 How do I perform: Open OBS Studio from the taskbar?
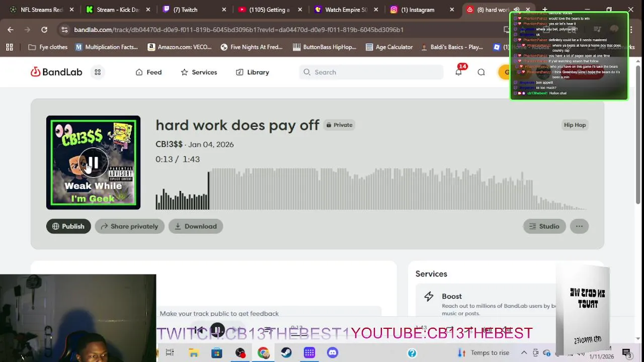click(x=240, y=353)
